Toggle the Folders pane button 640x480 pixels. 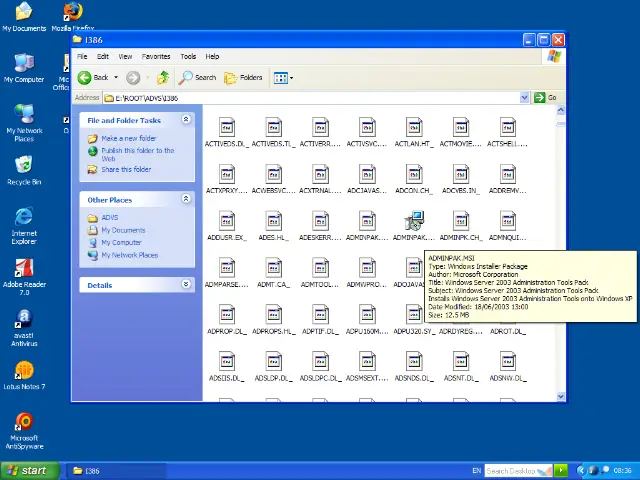243,77
